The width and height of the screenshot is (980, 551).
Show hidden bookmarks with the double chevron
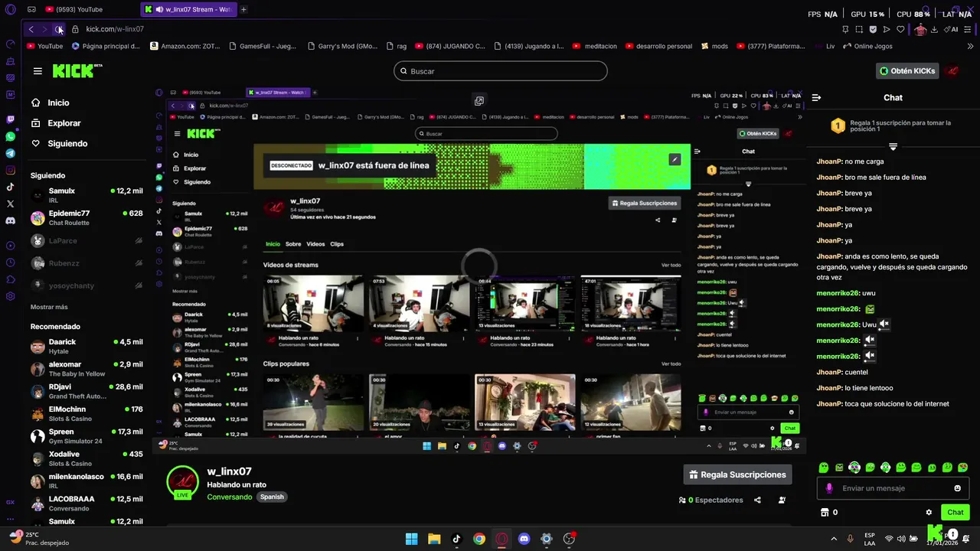[971, 46]
